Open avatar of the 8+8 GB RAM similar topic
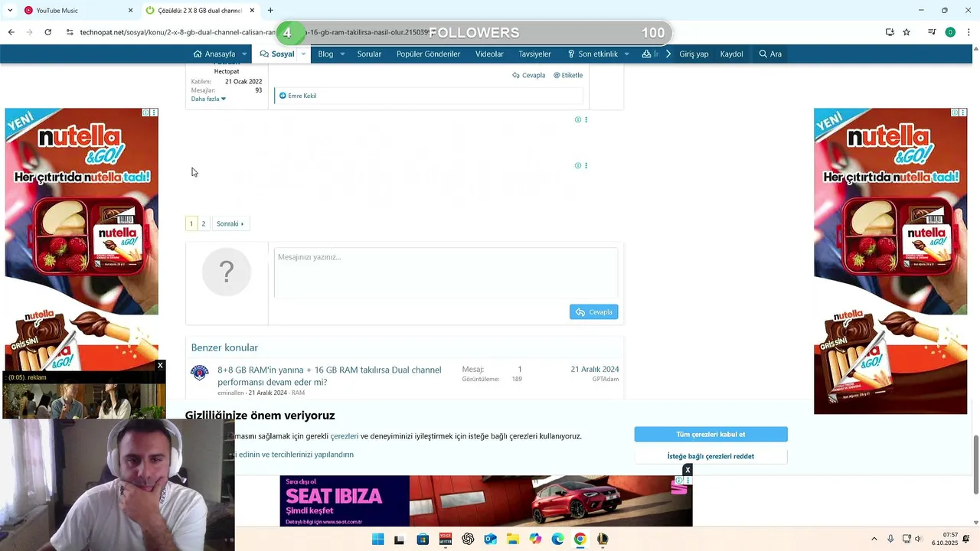 [x=200, y=373]
